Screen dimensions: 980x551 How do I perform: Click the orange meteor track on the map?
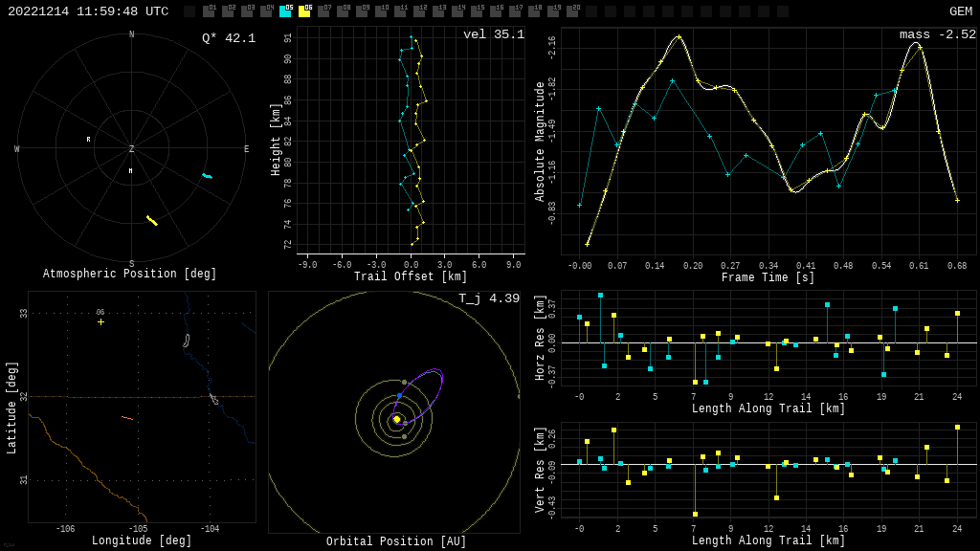(127, 418)
